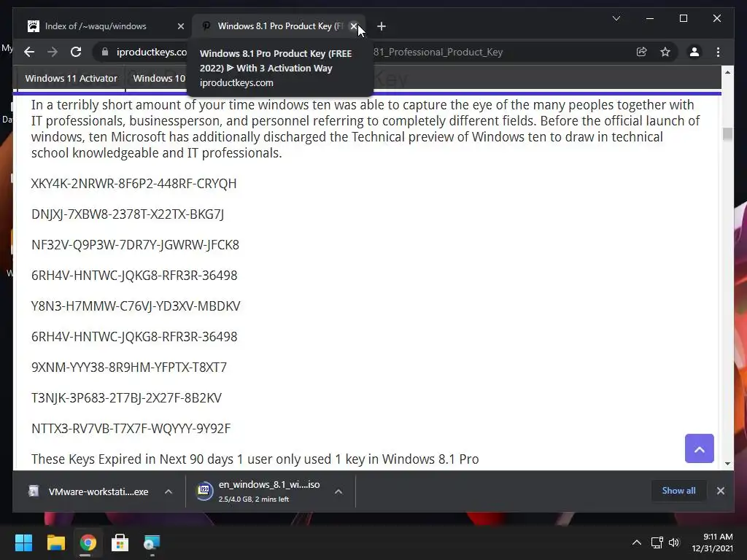Select the Windows 8.1 Pro Product Key tab
The image size is (747, 560).
[279, 26]
